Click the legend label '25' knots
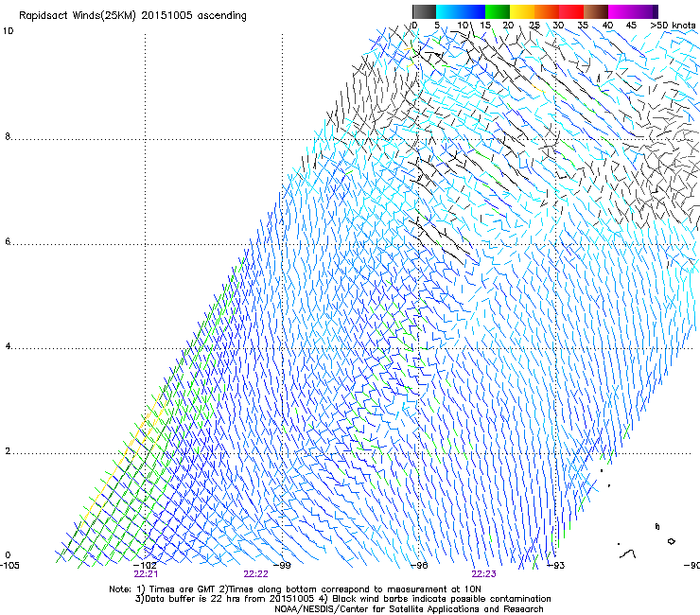Image resolution: width=700 pixels, height=615 pixels. click(x=534, y=26)
